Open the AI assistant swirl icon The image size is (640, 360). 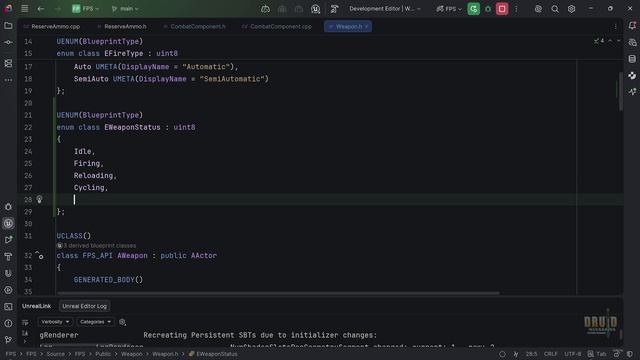538,9
